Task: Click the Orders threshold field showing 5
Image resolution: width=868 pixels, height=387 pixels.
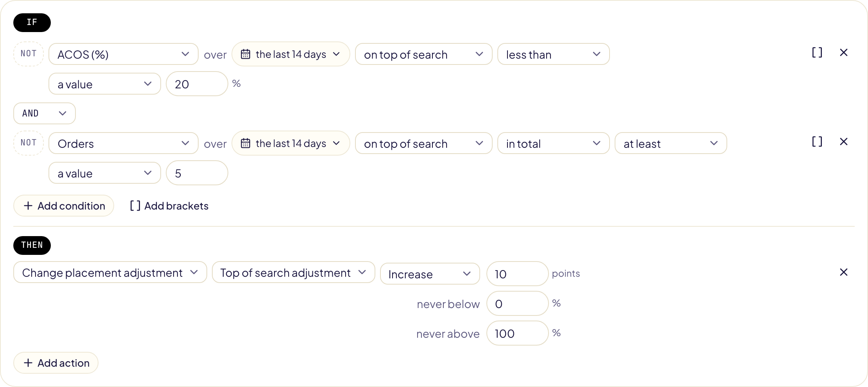Action: tap(197, 173)
